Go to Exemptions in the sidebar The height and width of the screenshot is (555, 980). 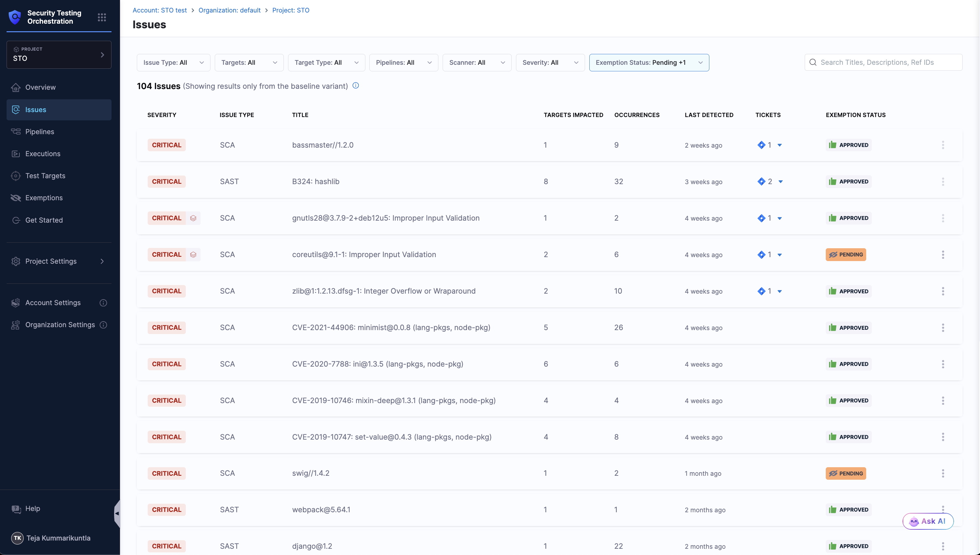coord(44,198)
